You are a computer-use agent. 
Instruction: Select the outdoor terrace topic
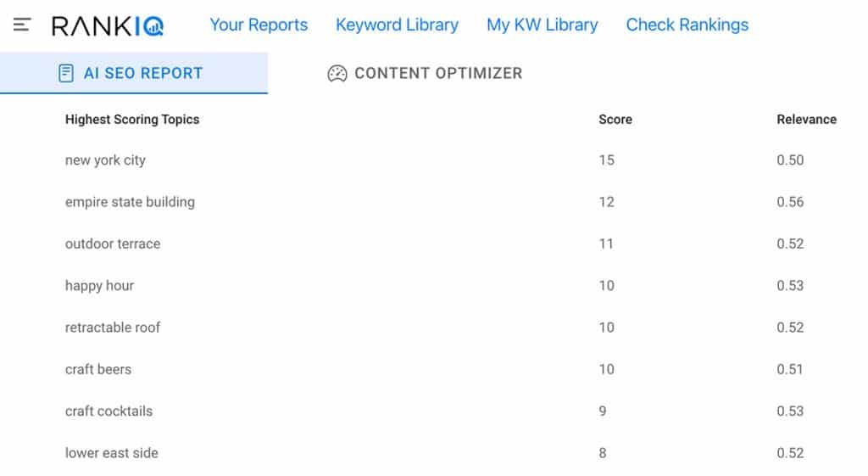pos(113,244)
